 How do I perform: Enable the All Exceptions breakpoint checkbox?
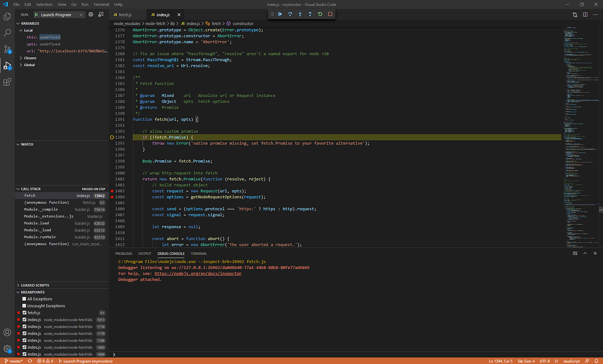pyautogui.click(x=24, y=299)
